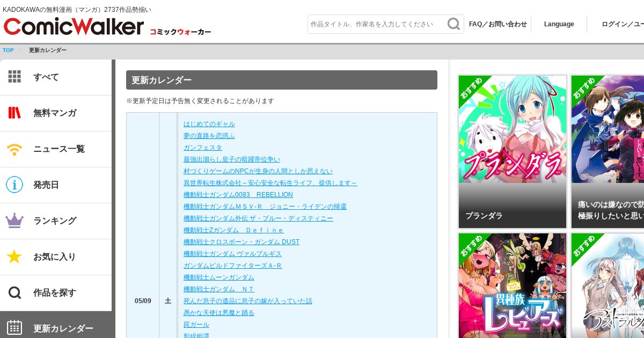This screenshot has width=644, height=338.
Task: Click the 土 weekday cell
Action: click(x=168, y=301)
